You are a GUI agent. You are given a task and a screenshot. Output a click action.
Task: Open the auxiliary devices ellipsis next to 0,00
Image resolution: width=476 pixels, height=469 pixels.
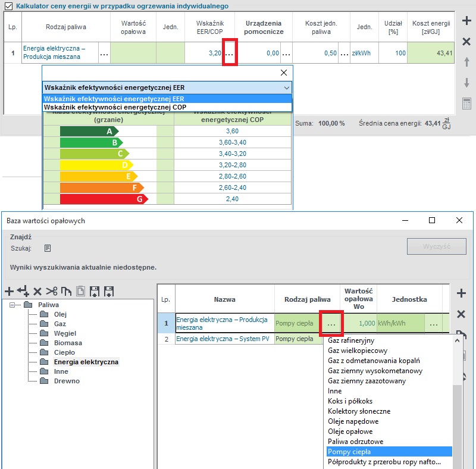[286, 54]
